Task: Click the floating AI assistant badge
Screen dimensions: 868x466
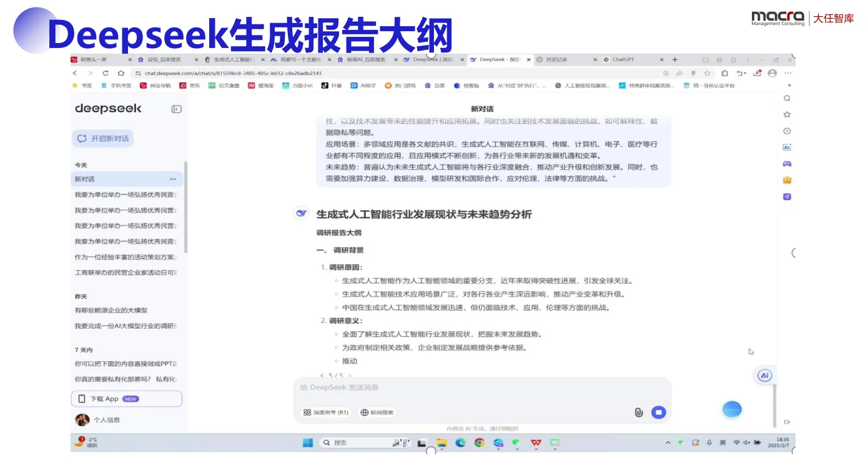Action: coord(764,376)
